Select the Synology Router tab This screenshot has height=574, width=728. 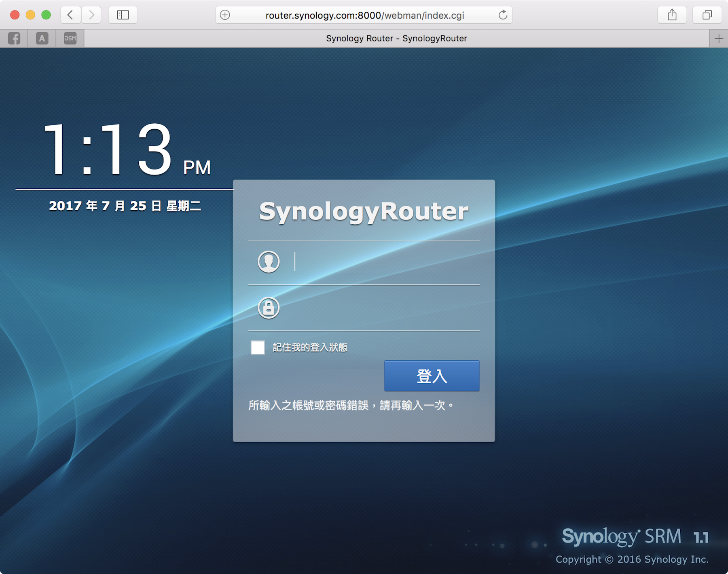(x=396, y=38)
